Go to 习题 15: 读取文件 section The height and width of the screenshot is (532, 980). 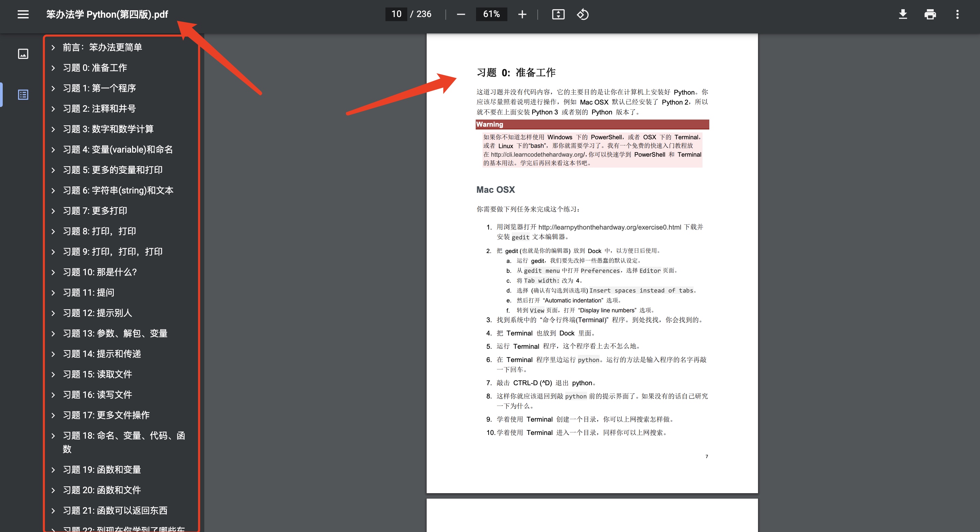click(97, 374)
